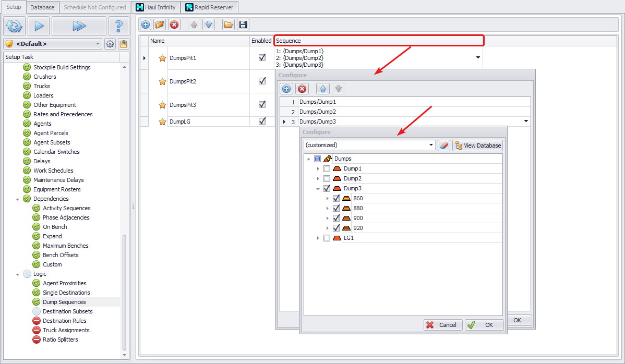Click red status icon for Destination Rules
Screen dimensions: 625x364
37,321
